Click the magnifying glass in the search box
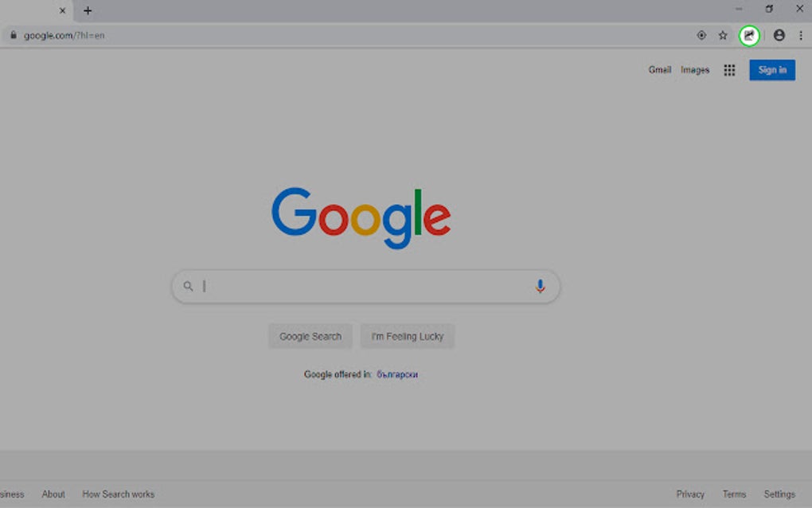This screenshot has width=812, height=508. 187,285
